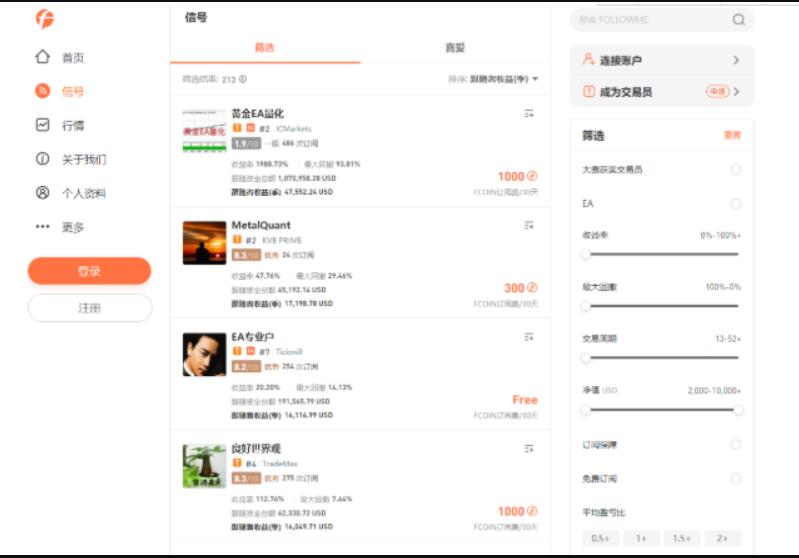Click the 注册 register button
Viewport: 799px width, 558px height.
click(90, 308)
